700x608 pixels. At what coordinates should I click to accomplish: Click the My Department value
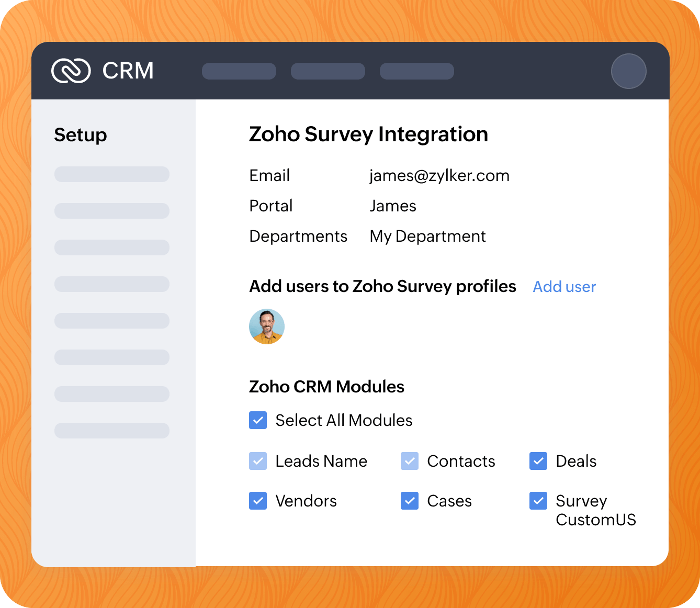click(x=427, y=237)
